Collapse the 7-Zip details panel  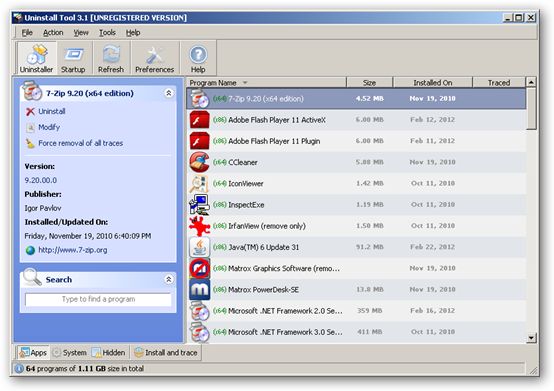[169, 93]
